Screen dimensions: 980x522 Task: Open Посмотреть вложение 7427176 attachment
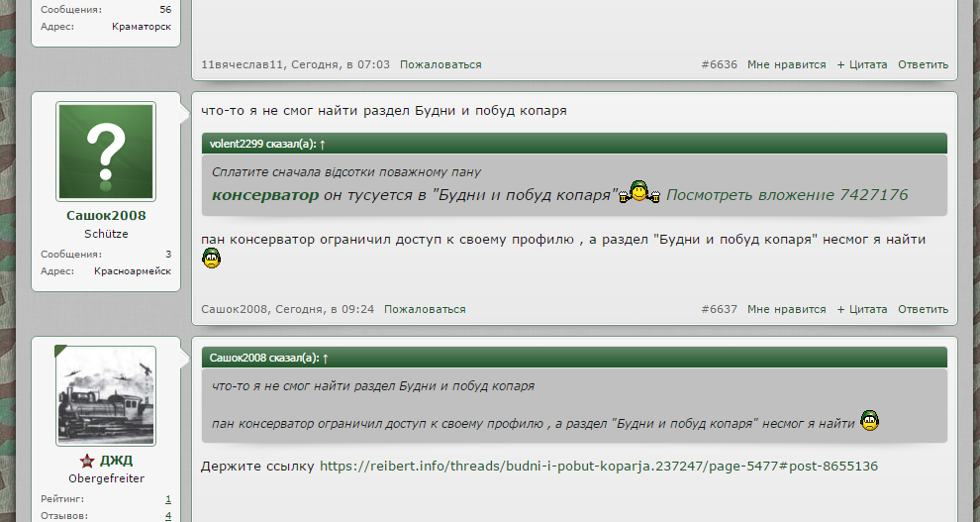[787, 195]
